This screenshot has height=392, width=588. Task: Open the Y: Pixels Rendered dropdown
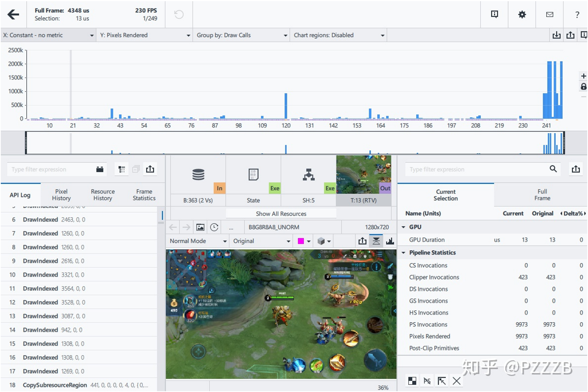pos(144,35)
